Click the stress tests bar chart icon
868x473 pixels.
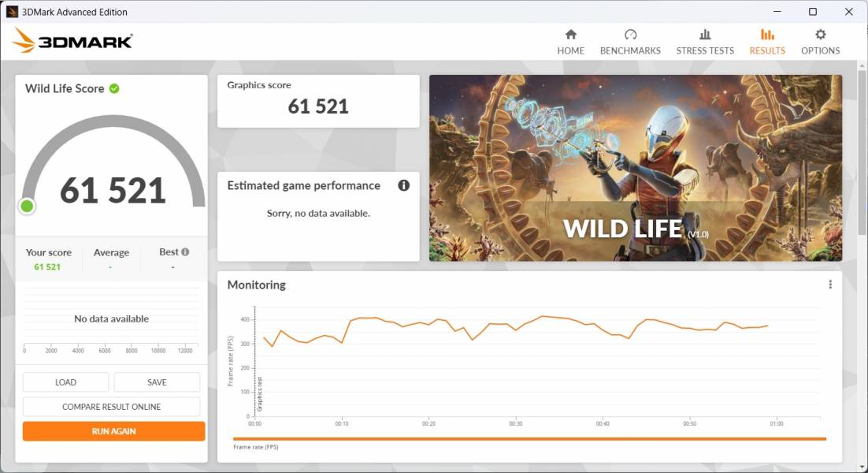click(x=705, y=35)
